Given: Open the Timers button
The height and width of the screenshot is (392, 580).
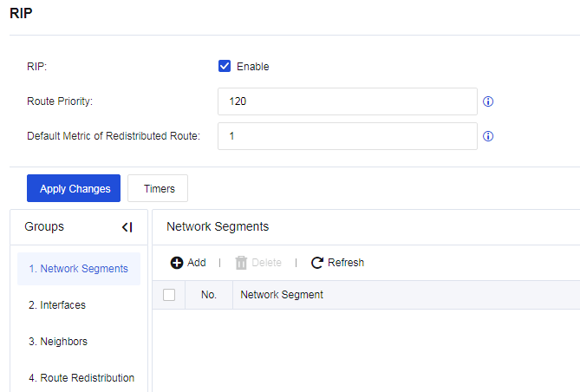Looking at the screenshot, I should coord(158,188).
